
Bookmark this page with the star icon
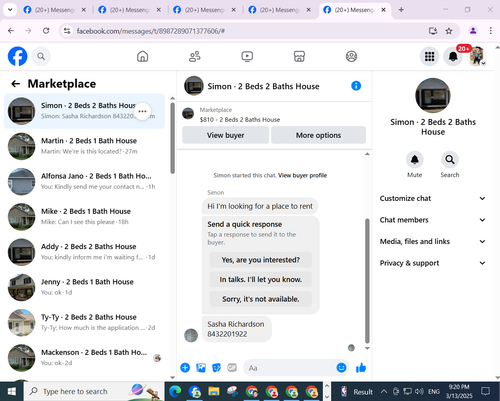[x=449, y=31]
